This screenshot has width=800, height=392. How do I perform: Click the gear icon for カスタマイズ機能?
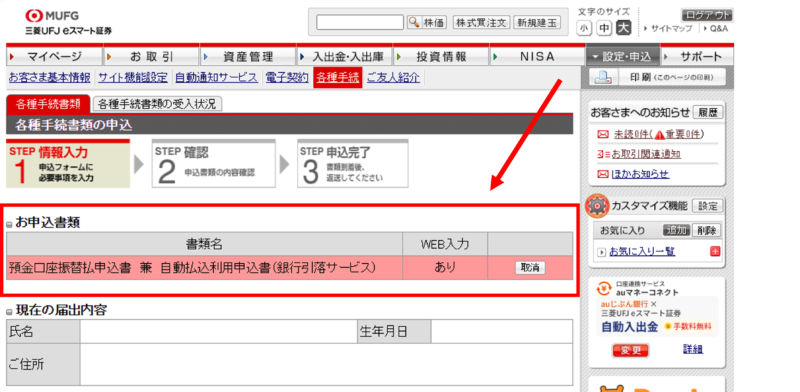tap(596, 206)
